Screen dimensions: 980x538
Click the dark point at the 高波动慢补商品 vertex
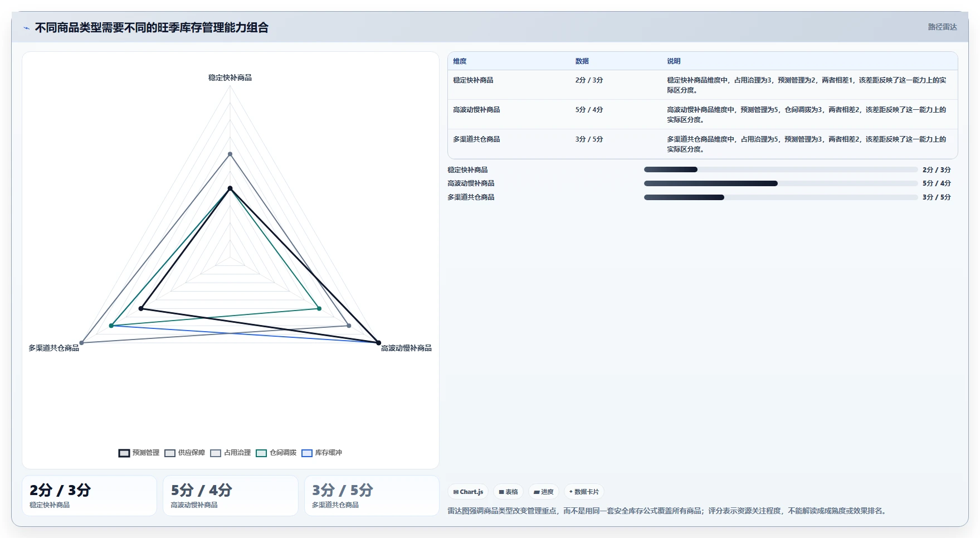click(x=378, y=342)
